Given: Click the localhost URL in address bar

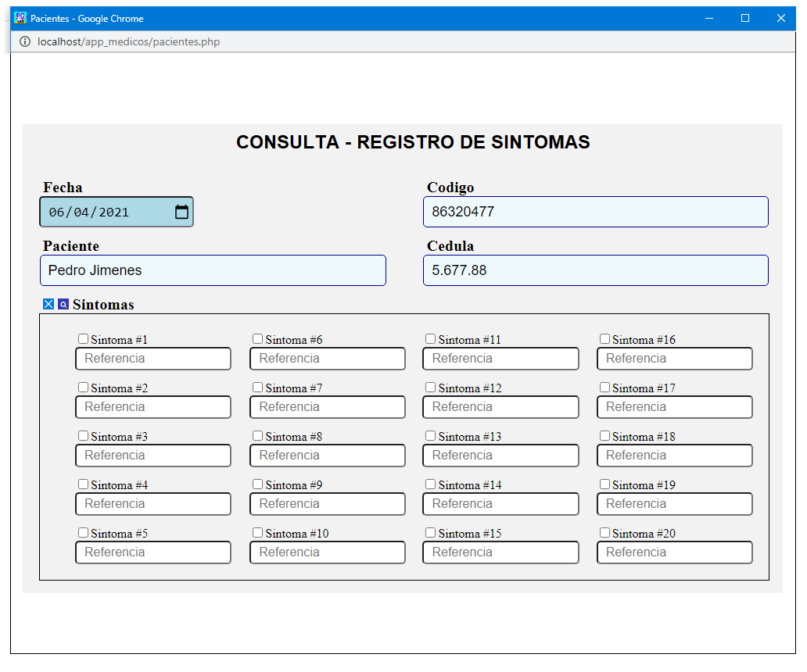Looking at the screenshot, I should [x=129, y=41].
